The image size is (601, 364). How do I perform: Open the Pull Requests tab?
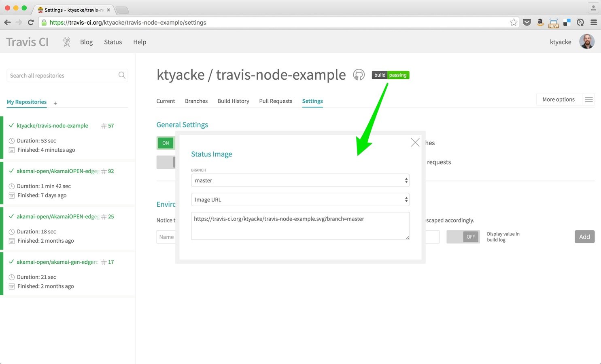click(x=276, y=101)
